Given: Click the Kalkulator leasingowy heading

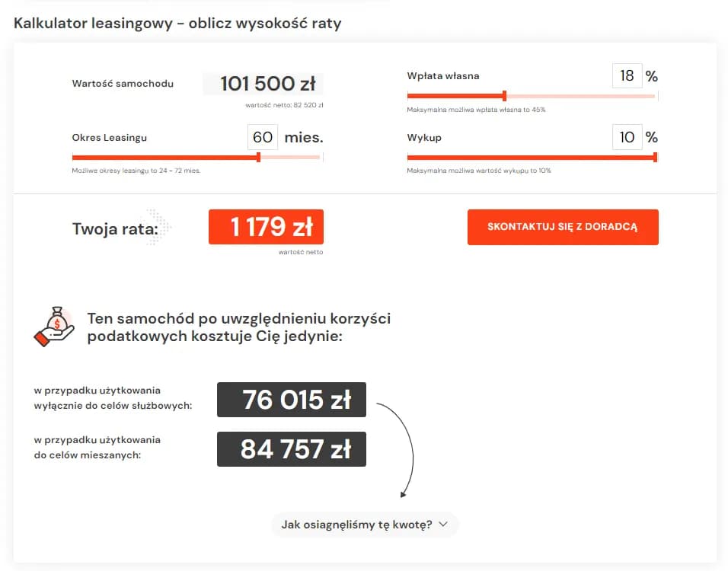Looking at the screenshot, I should 175,24.
